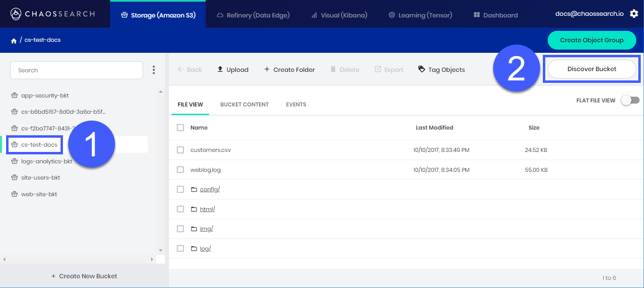Check the box for html/ folder
Screen dimensions: 644x288
coord(180,209)
